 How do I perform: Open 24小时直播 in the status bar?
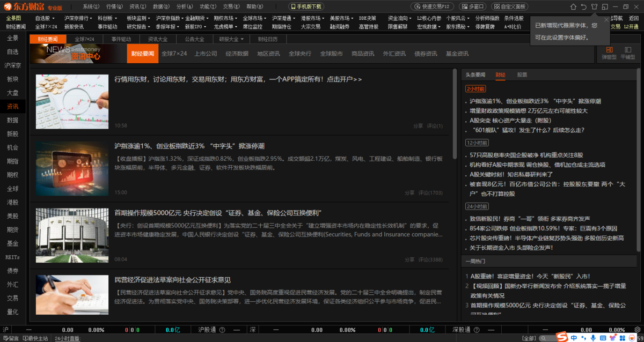pyautogui.click(x=67, y=338)
